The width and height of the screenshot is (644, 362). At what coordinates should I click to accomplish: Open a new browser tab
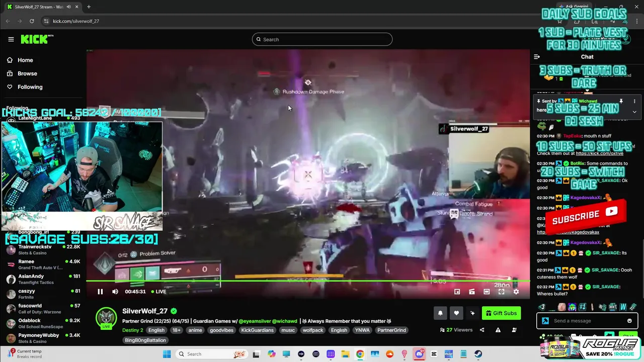(x=89, y=7)
